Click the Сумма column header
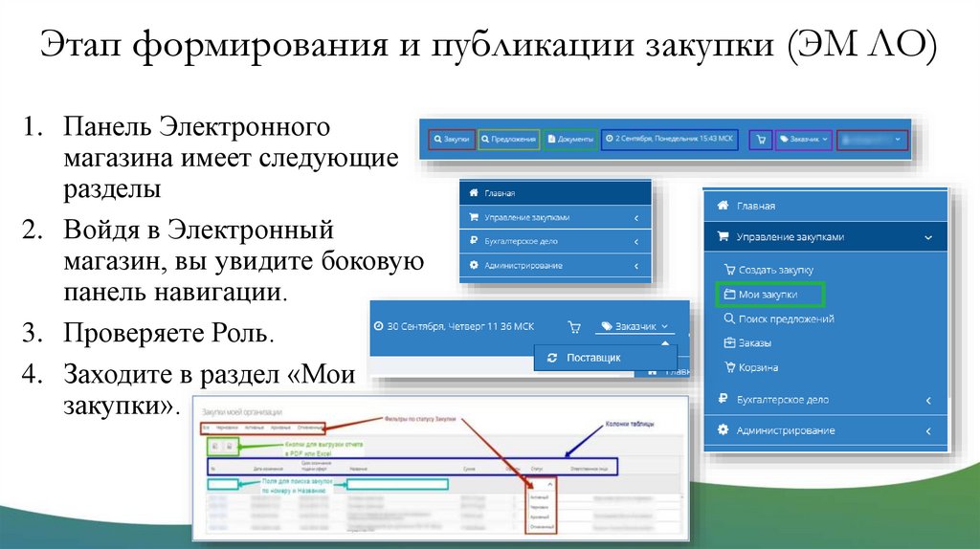 click(x=469, y=469)
